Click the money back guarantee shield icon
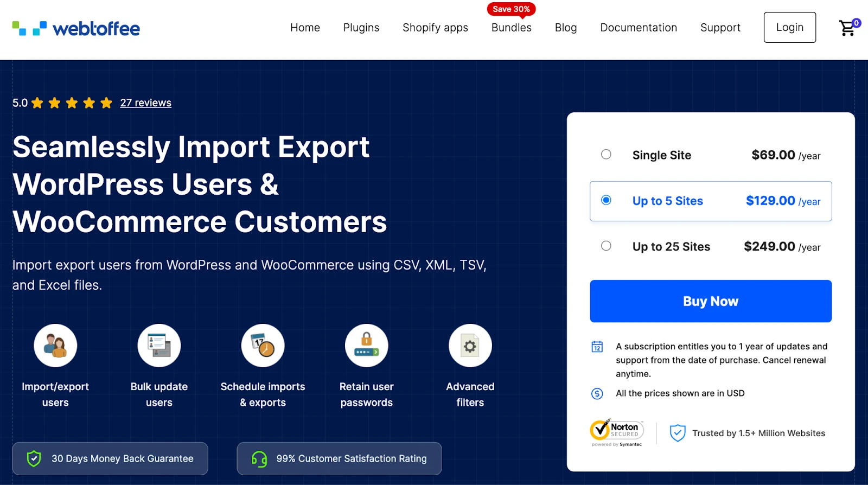 click(34, 458)
